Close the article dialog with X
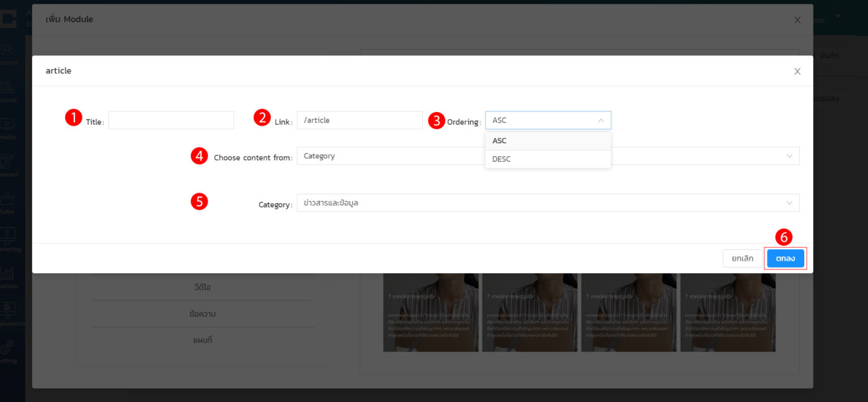Image resolution: width=868 pixels, height=402 pixels. 797,71
